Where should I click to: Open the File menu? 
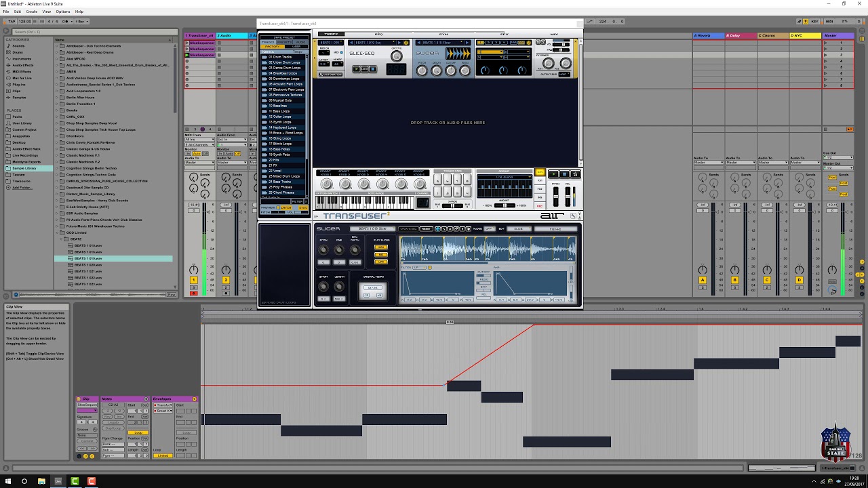pyautogui.click(x=6, y=12)
